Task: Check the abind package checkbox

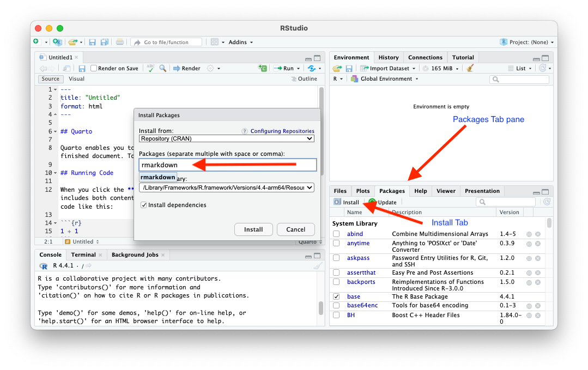Action: coord(336,234)
